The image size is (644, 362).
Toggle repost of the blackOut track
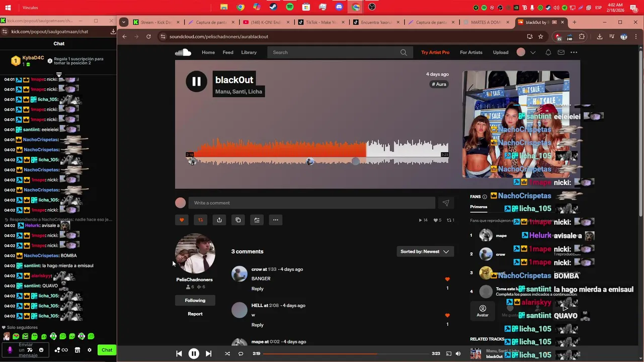[x=200, y=220]
